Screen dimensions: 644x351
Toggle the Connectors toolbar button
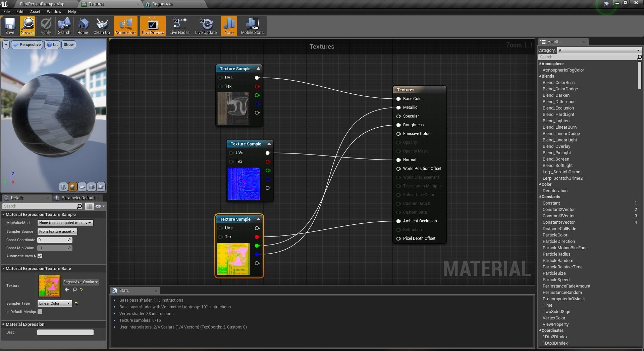point(125,26)
